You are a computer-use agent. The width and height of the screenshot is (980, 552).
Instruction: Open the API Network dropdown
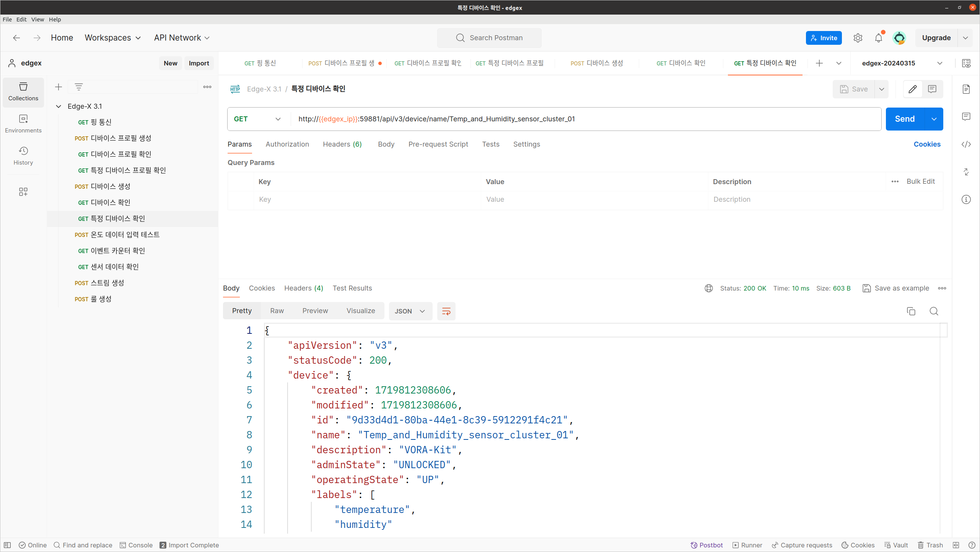182,38
